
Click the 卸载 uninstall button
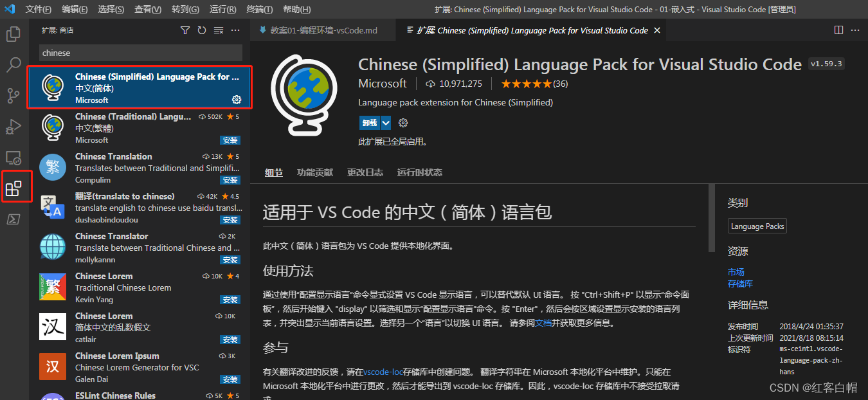click(370, 122)
